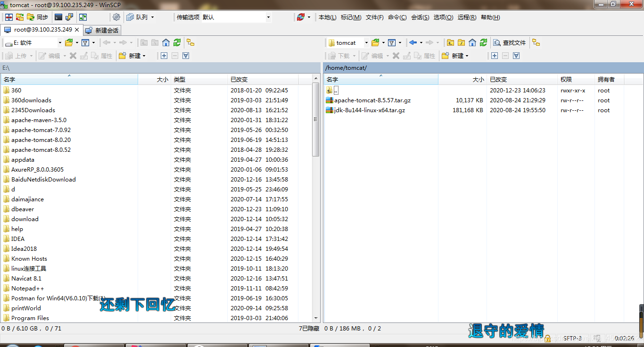Open in PuTTY icon
Viewport: 644px width, 347px height.
tap(69, 17)
